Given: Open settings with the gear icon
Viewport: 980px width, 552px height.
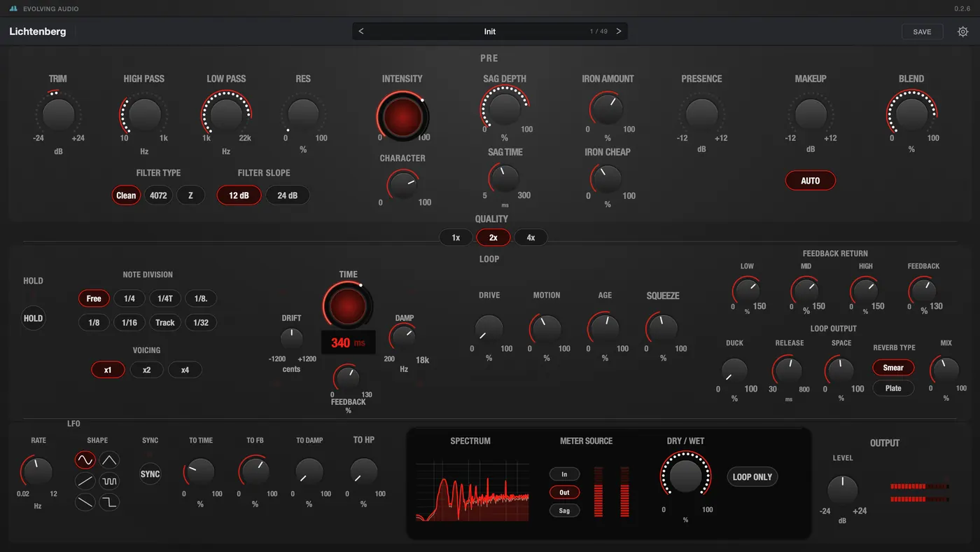Looking at the screenshot, I should click(x=963, y=32).
